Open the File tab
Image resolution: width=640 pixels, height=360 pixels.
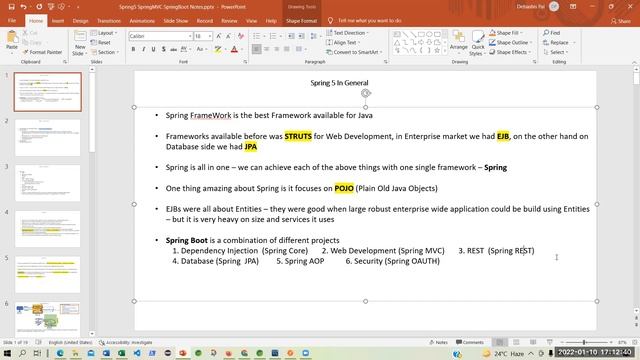pos(12,20)
